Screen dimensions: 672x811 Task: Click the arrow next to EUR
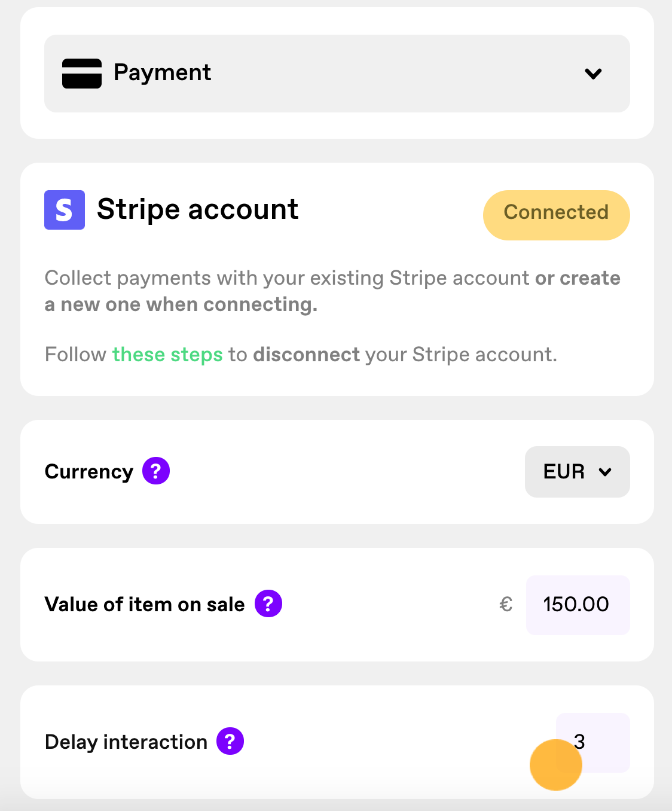605,472
